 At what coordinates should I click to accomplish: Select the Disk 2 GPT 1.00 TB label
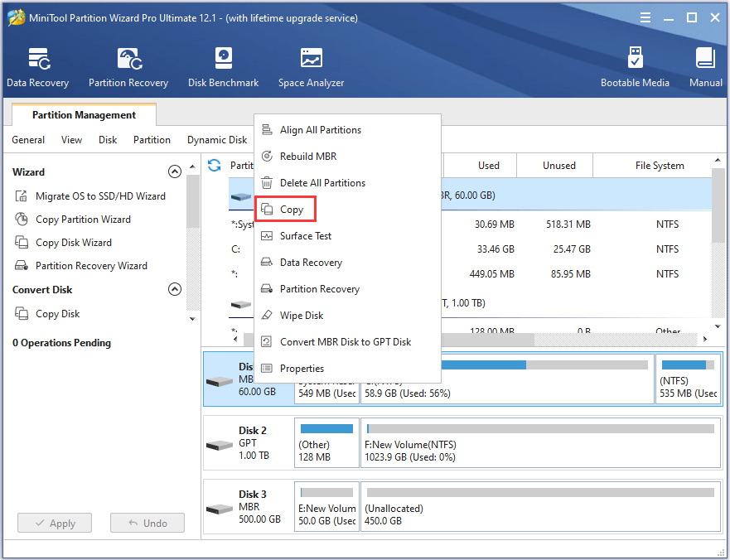254,442
